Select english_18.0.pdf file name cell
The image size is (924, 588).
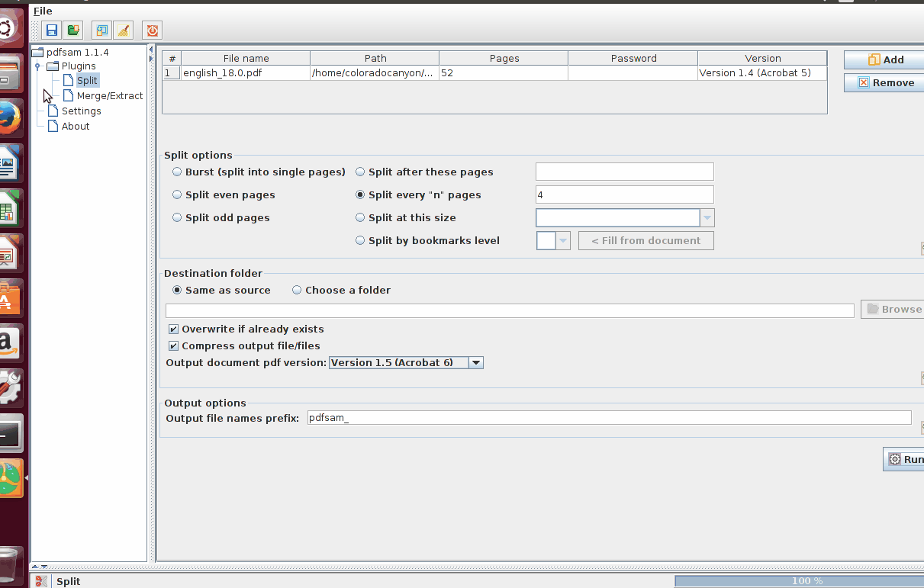pos(246,73)
